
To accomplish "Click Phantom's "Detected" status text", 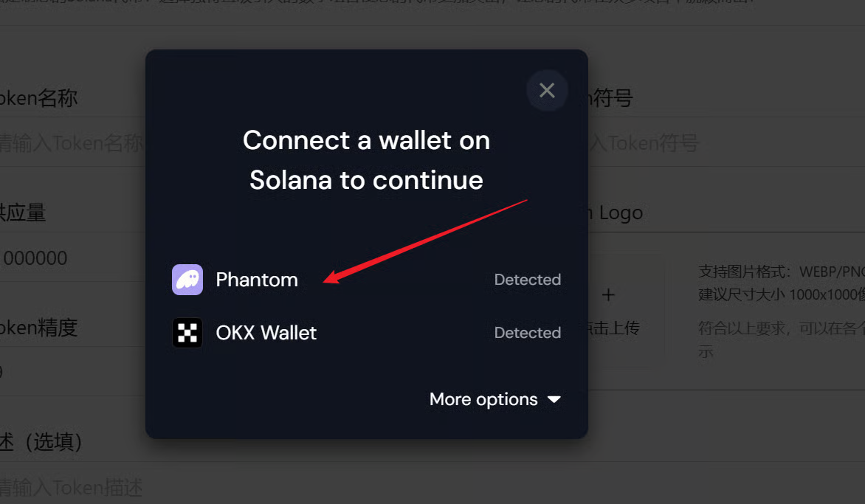I will (x=527, y=280).
